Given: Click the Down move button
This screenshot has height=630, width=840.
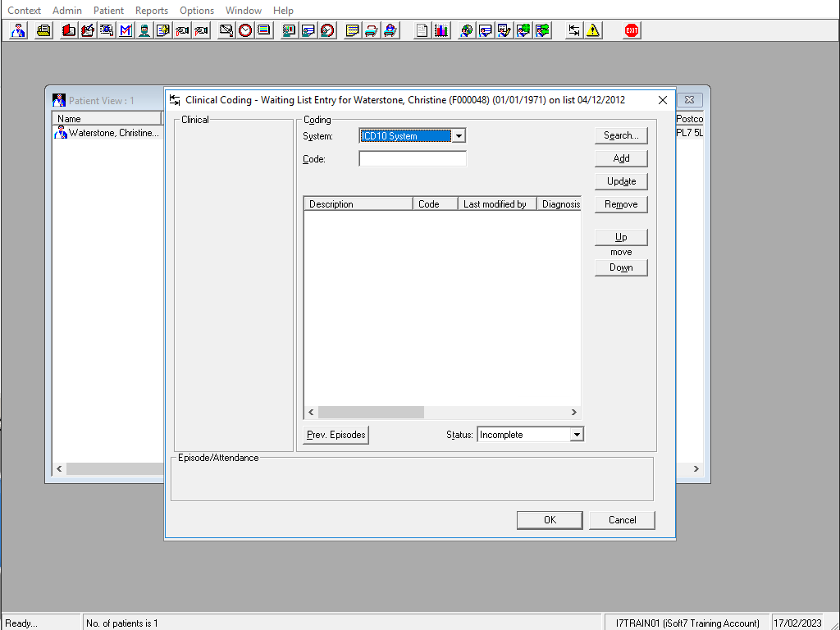Looking at the screenshot, I should click(x=621, y=268).
